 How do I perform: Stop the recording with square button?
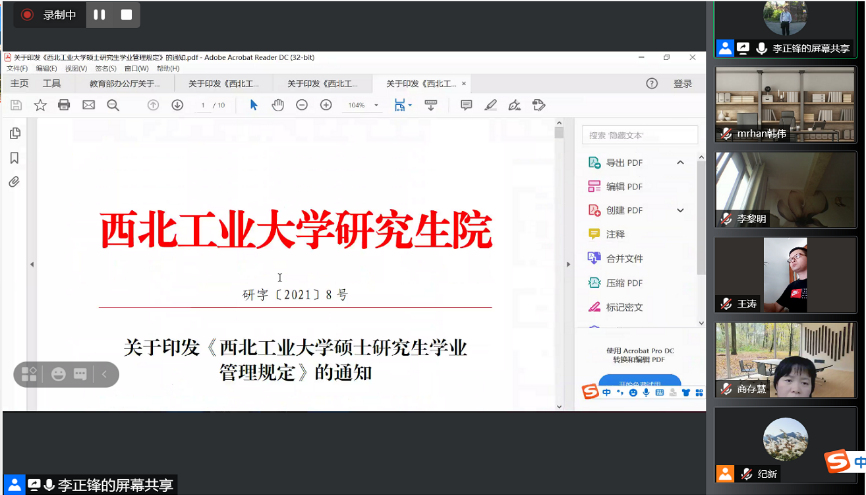(x=126, y=15)
